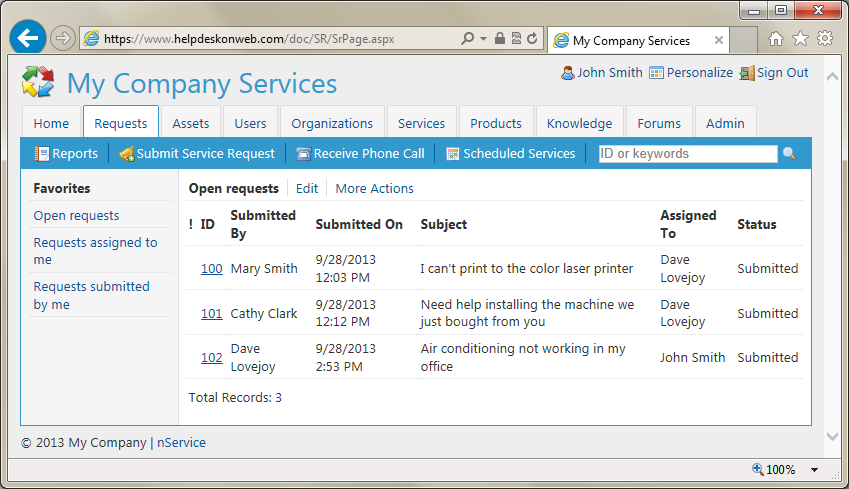
Task: Click the Submit Service Request bell icon
Action: point(127,154)
